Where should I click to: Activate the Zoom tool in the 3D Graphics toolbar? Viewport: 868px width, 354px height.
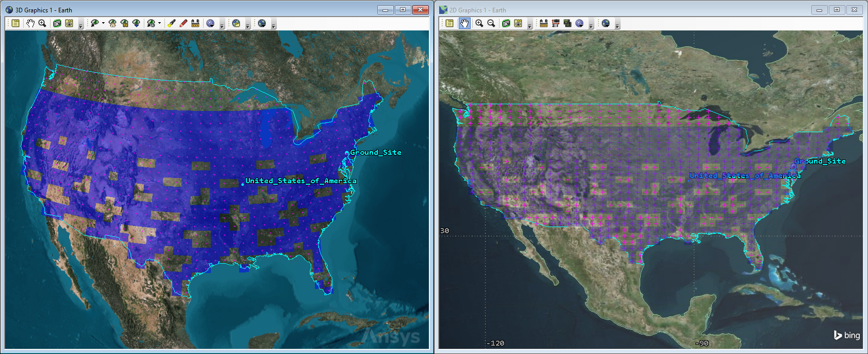[42, 23]
